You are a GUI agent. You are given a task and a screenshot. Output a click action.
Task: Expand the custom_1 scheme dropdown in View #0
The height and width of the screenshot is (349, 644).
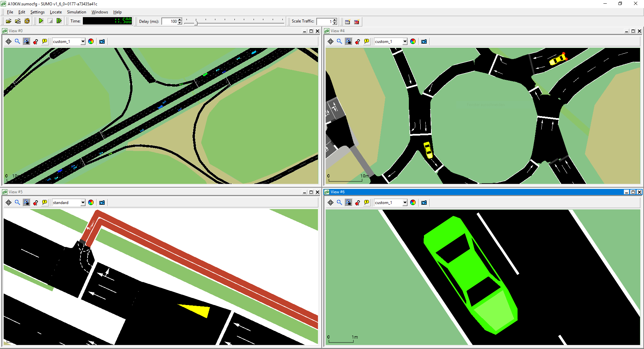tap(83, 42)
